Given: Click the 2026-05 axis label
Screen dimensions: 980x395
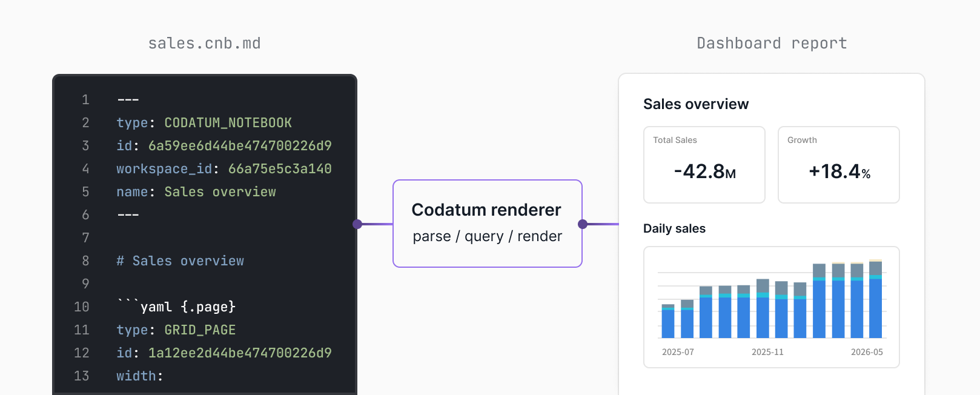Looking at the screenshot, I should (x=867, y=352).
